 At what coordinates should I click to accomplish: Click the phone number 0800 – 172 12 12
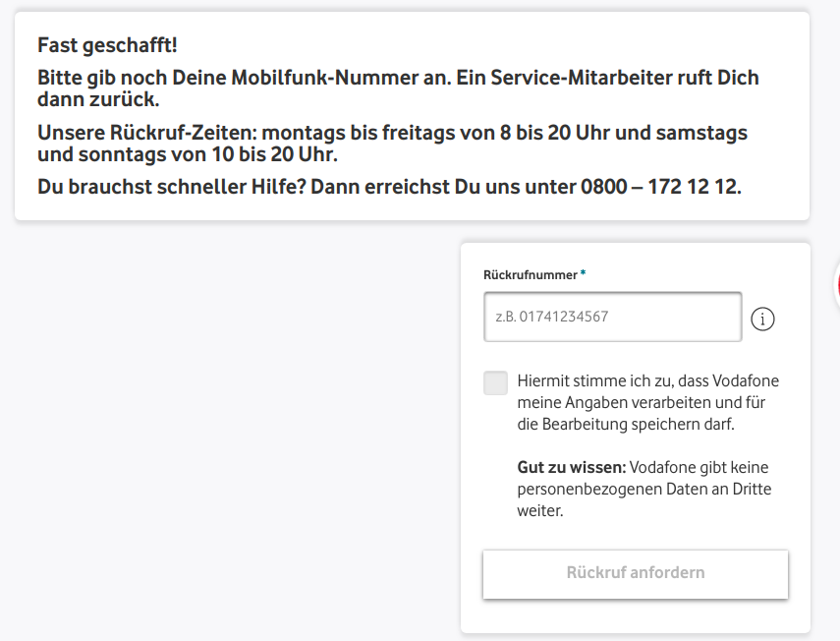coord(656,186)
